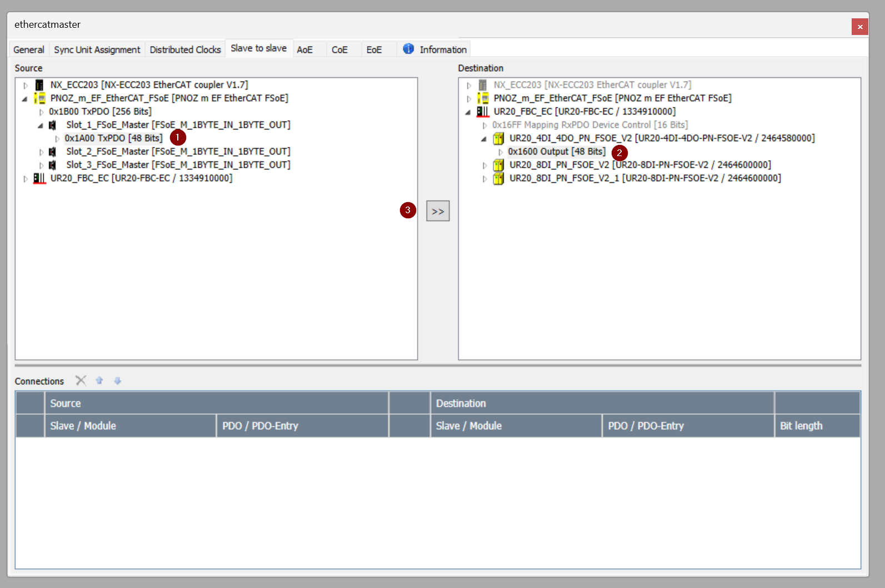Viewport: 885px width, 588px height.
Task: Click the 'Bit length' column header
Action: [817, 426]
